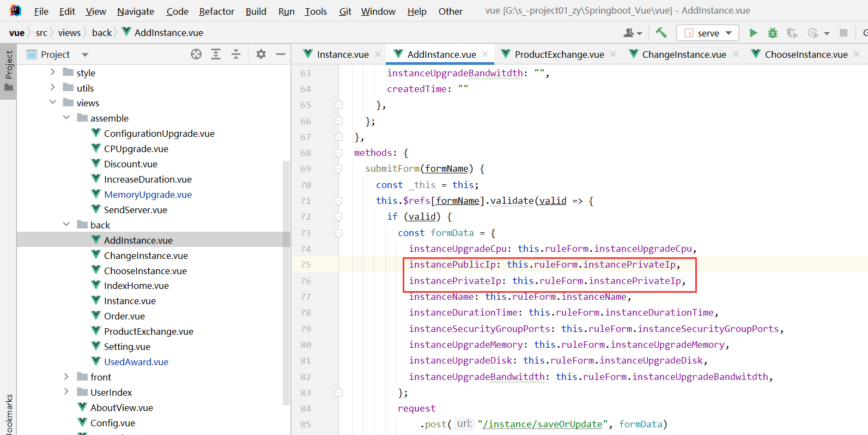Click line number 75 in the gutter
The image size is (868, 435).
[x=306, y=265]
